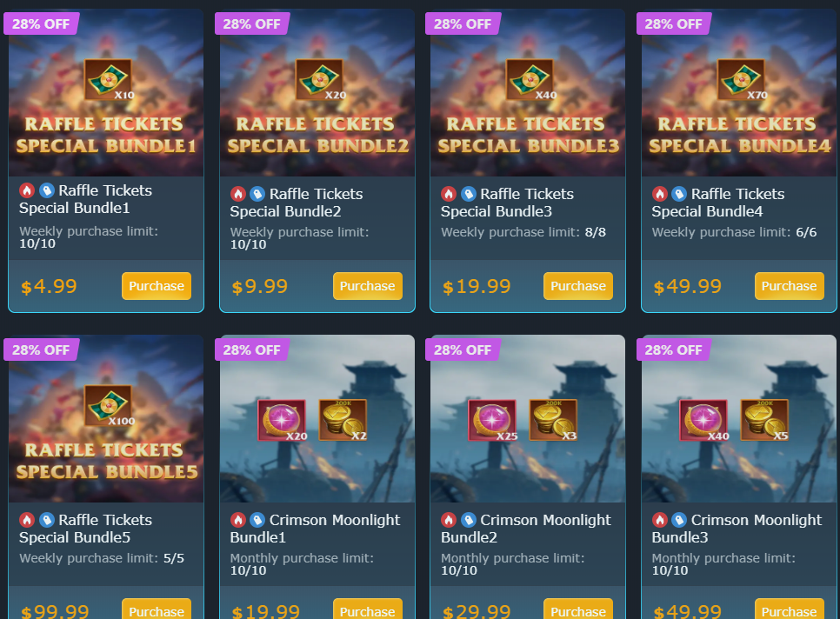Purchase the $49.99 Raffle Tickets Special Bundle4
The height and width of the screenshot is (619, 840).
(x=789, y=286)
